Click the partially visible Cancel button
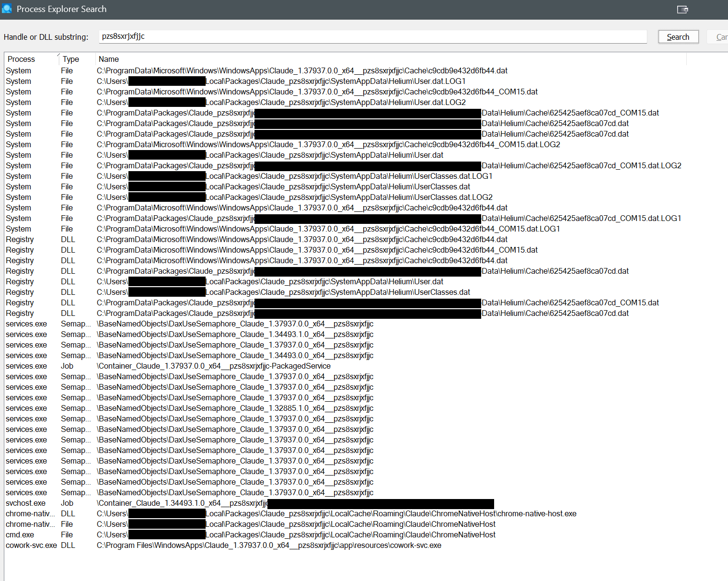 tap(718, 37)
